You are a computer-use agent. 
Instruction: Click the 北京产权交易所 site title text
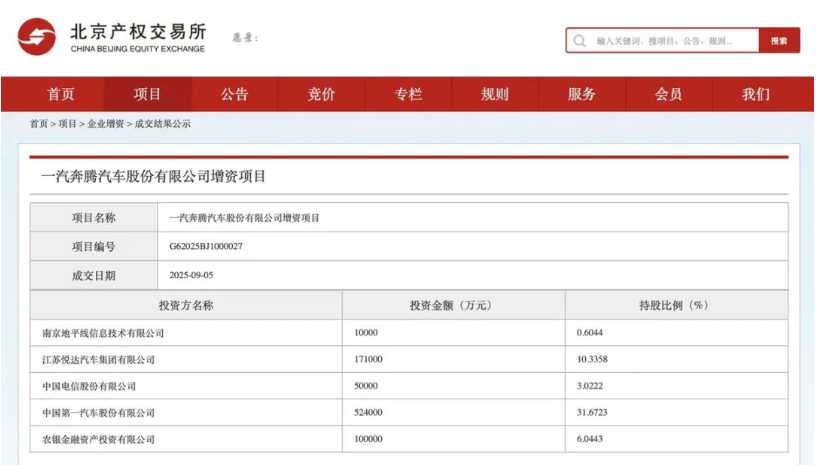click(x=138, y=31)
